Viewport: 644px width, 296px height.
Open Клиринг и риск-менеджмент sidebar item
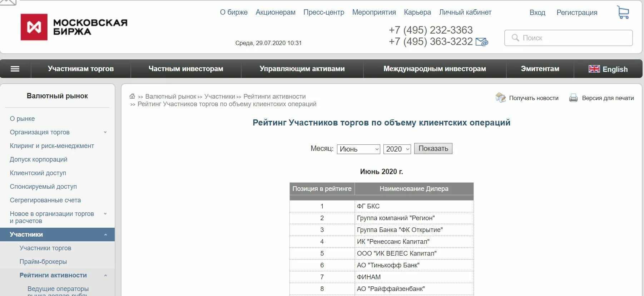pyautogui.click(x=52, y=146)
